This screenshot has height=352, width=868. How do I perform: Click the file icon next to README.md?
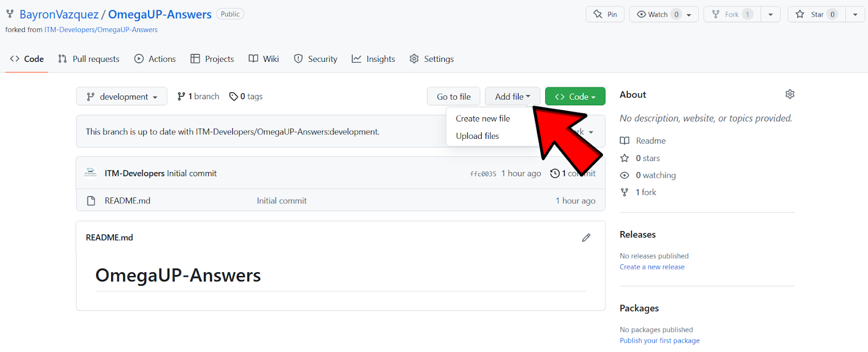pyautogui.click(x=91, y=201)
